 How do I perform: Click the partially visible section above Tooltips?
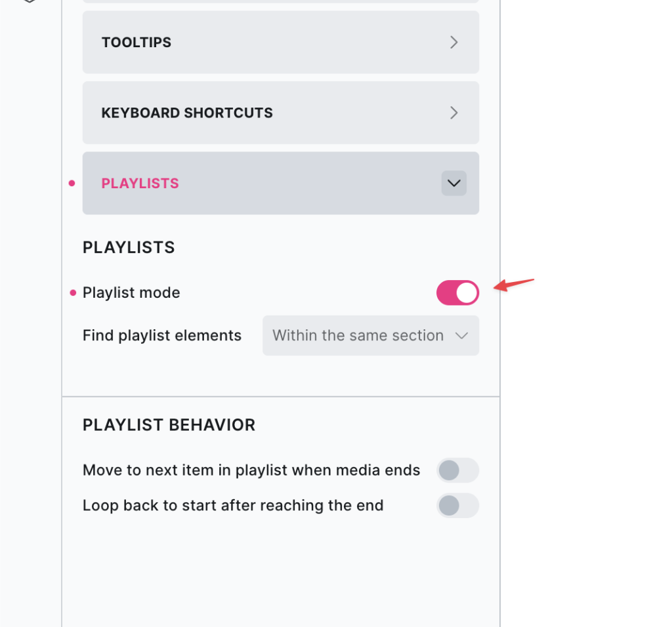pyautogui.click(x=280, y=1)
